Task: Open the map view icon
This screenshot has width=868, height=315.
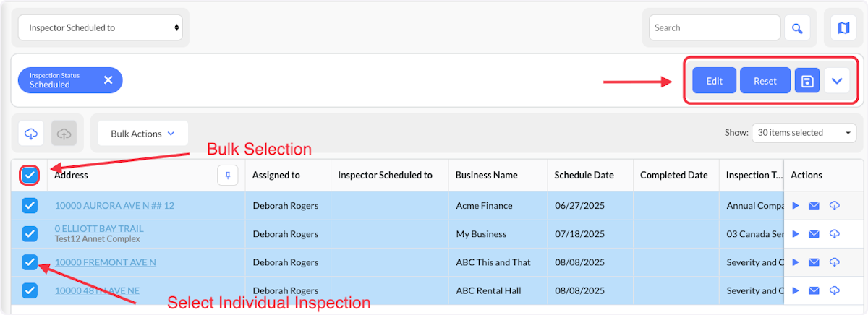Action: 843,28
